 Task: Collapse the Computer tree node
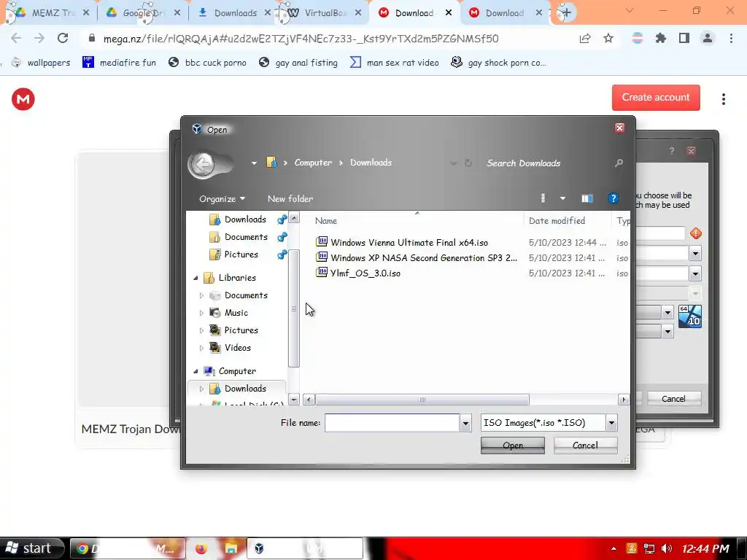(196, 371)
